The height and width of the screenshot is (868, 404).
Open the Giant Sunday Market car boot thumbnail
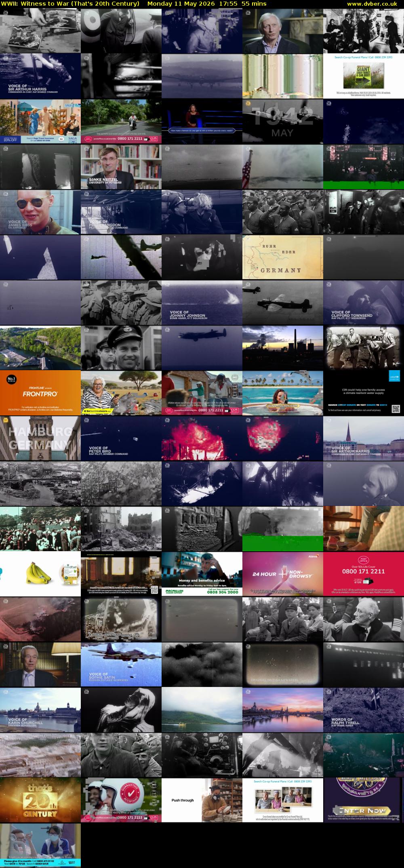(364, 76)
